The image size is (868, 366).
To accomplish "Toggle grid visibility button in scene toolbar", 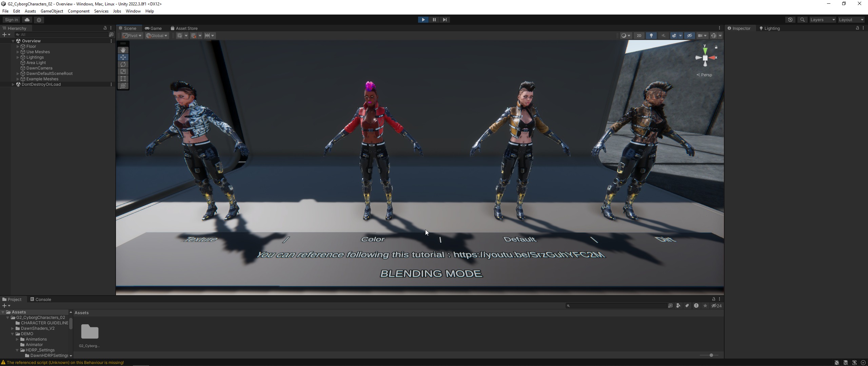I will coord(180,36).
